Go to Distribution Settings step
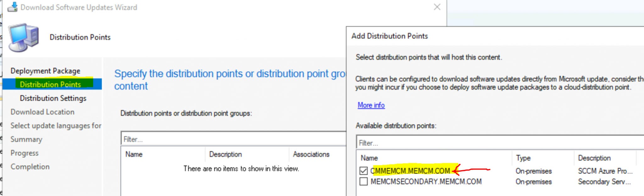644x196 pixels. point(53,98)
